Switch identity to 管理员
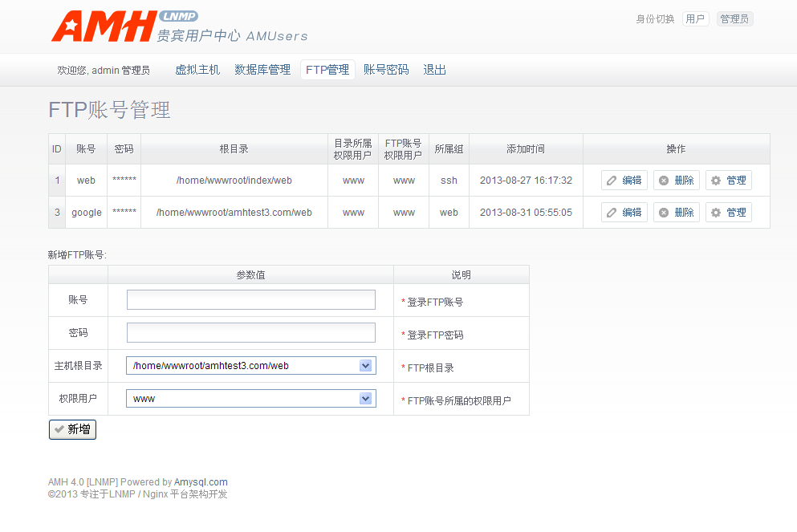Screen dimensions: 797x532 [x=734, y=19]
